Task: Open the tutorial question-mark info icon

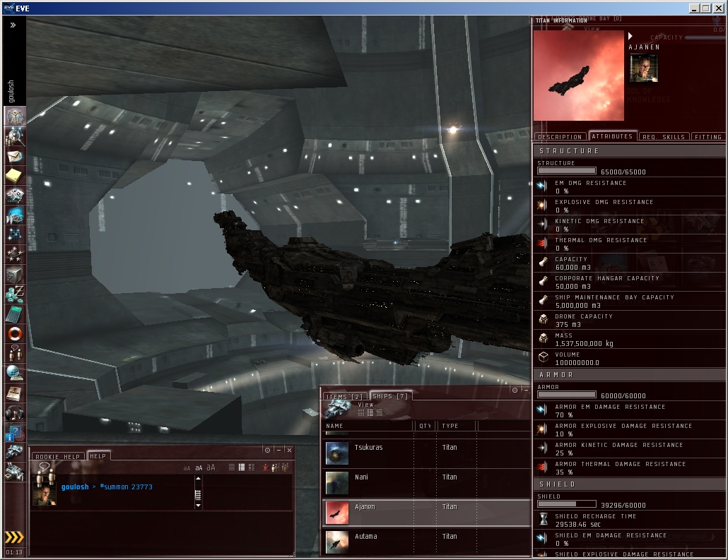Action: pyautogui.click(x=14, y=432)
